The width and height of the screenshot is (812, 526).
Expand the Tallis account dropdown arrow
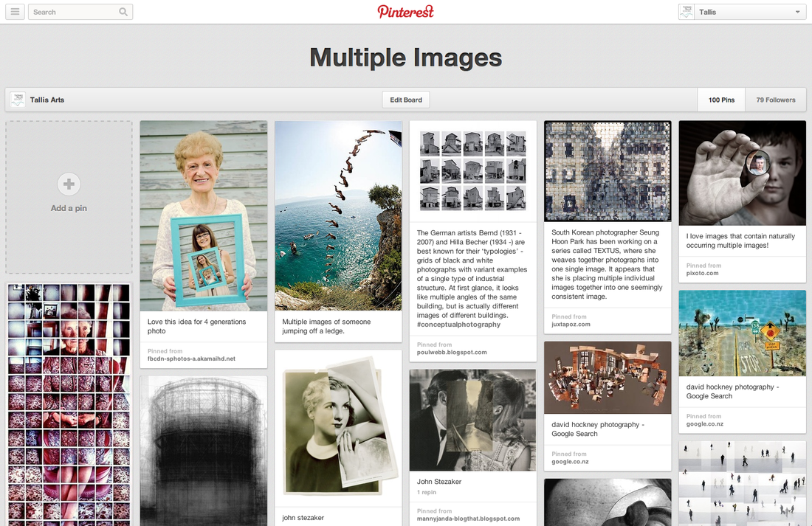797,12
